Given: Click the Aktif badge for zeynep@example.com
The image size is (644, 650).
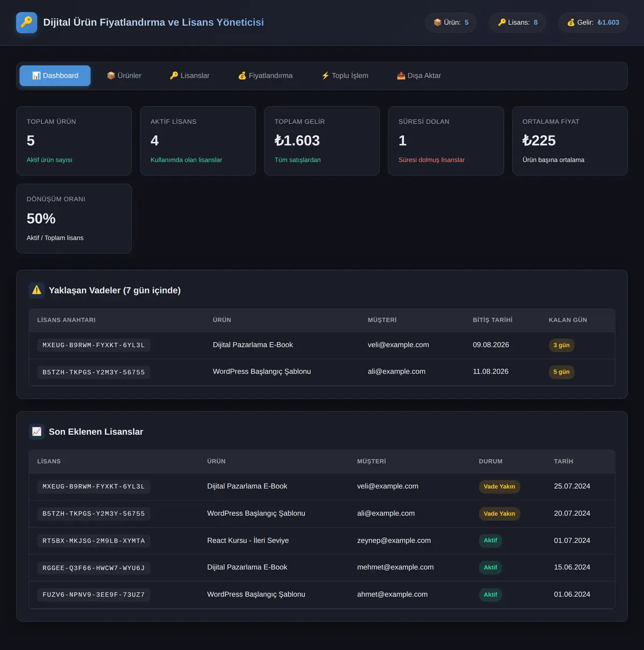Looking at the screenshot, I should (491, 541).
